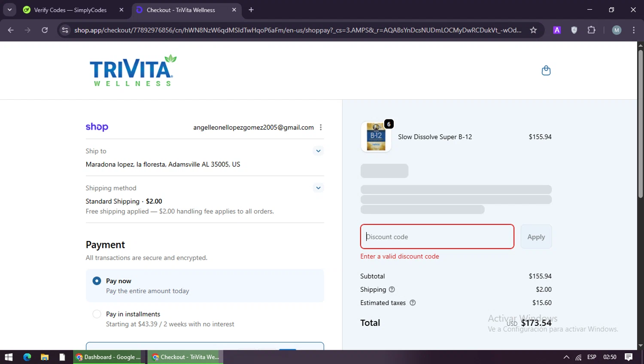Open the shopping bag cart icon
644x364 pixels.
(x=546, y=70)
